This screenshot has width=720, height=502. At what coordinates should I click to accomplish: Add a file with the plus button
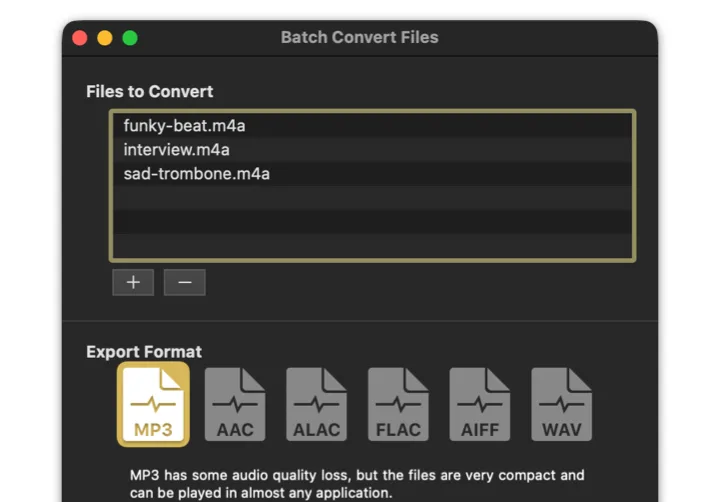pos(133,282)
